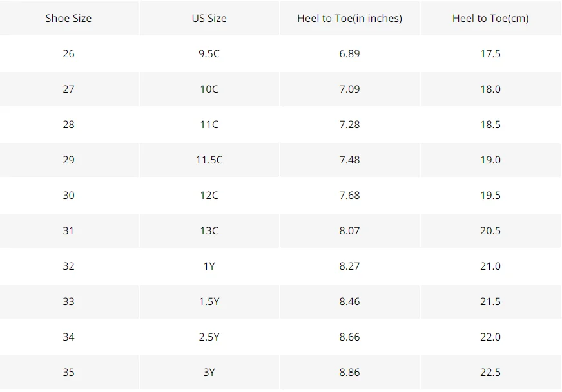Image resolution: width=562 pixels, height=392 pixels.
Task: Select the 9.5C US size cell
Action: 209,53
